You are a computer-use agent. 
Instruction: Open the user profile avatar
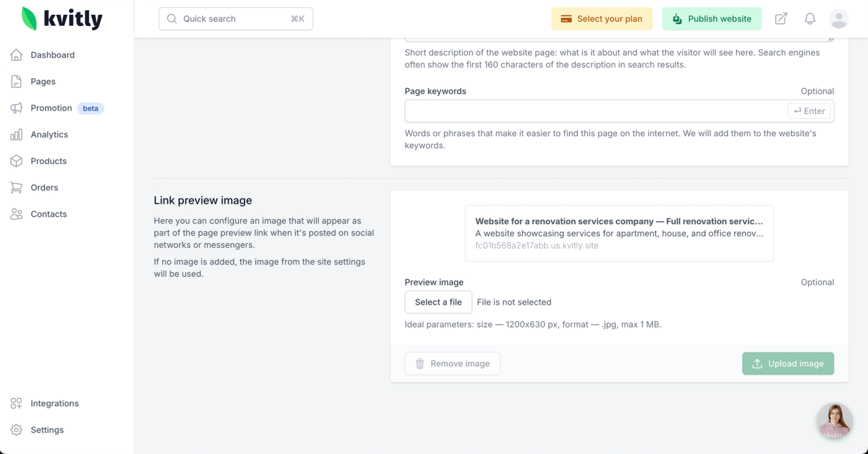coord(838,19)
